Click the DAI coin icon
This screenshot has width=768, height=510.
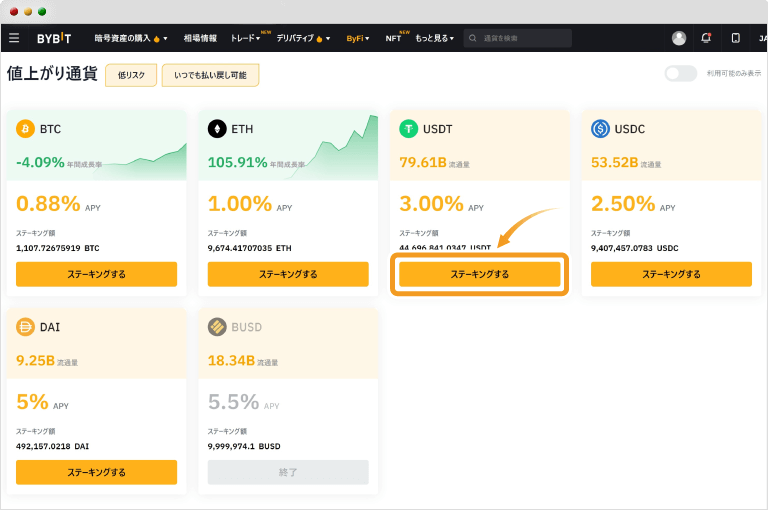[25, 327]
